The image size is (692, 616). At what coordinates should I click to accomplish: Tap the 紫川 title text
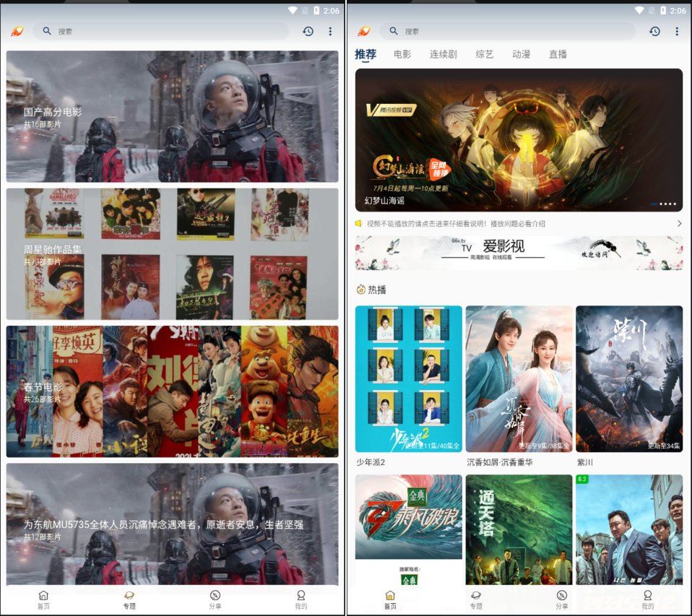coord(585,462)
